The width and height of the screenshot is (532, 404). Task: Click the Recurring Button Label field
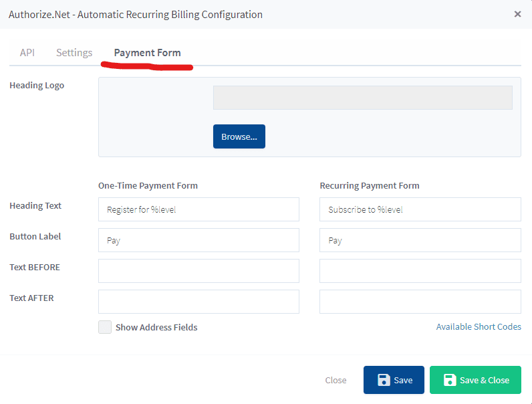coord(420,240)
